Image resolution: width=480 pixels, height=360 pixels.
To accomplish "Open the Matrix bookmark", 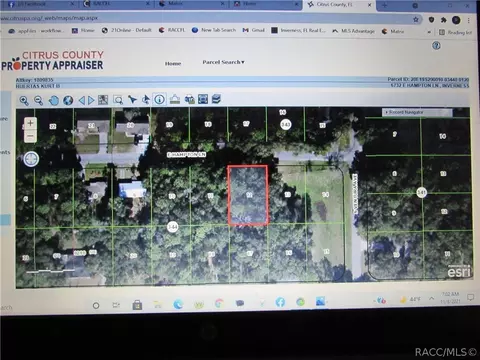I will (393, 31).
